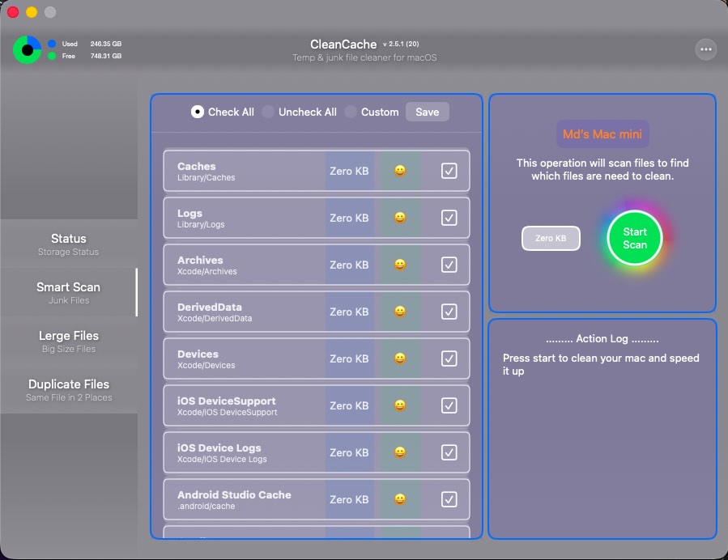This screenshot has height=560, width=728.
Task: Click the version v 2.5.1 (20) label
Action: [401, 44]
